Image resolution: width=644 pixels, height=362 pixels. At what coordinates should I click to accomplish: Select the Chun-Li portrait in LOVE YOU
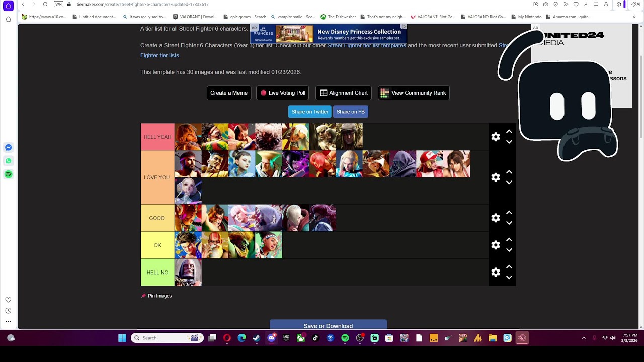tap(242, 164)
